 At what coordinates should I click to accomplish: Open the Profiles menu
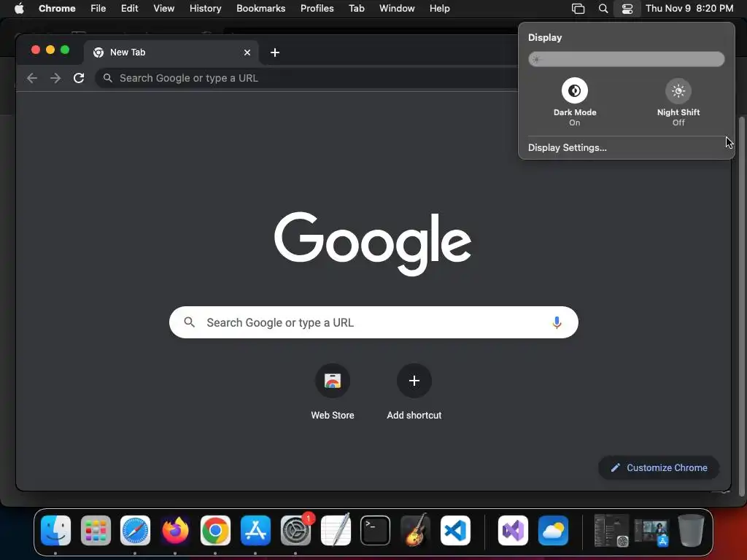[x=317, y=9]
